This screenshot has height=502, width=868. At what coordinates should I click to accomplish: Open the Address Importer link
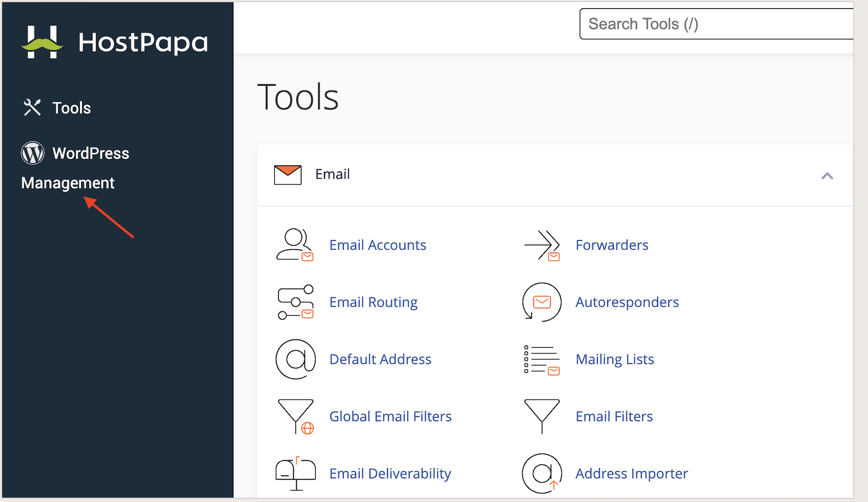tap(632, 474)
